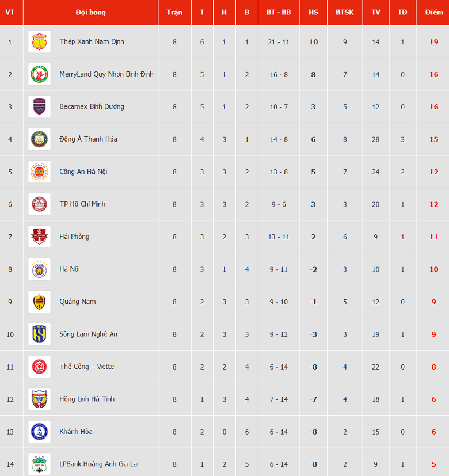Click the Công An Hà Nội club logo
The height and width of the screenshot is (476, 449).
tap(39, 172)
